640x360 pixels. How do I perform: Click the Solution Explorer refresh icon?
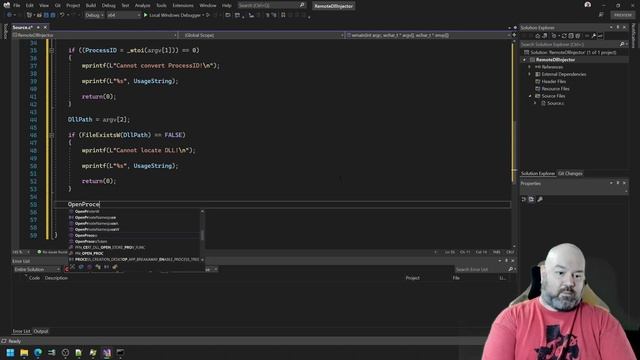point(564,36)
